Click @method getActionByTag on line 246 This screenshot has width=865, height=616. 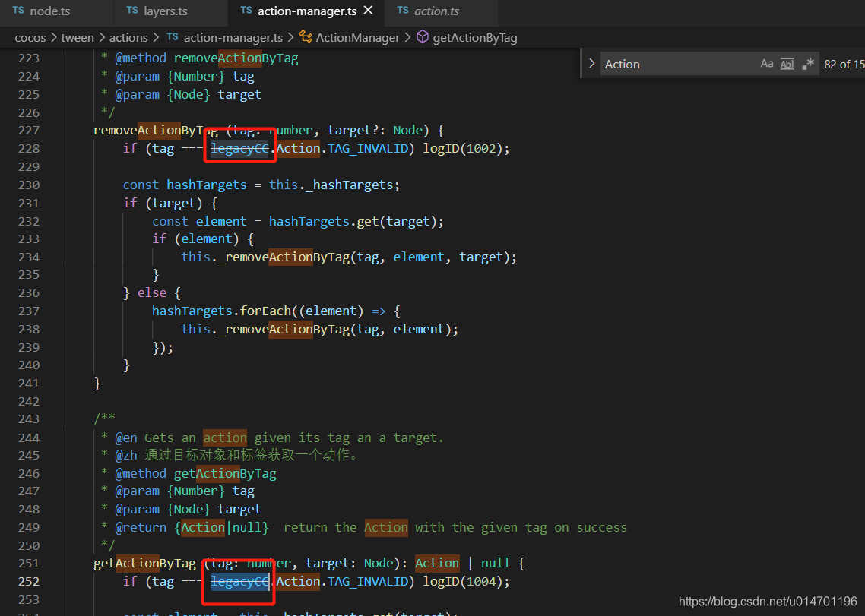pyautogui.click(x=195, y=474)
